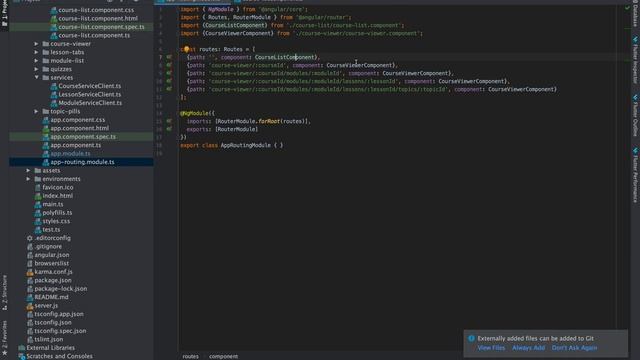Click component breadcrumb at editor bottom
Viewport: 640px width, 360px height.
click(x=223, y=356)
